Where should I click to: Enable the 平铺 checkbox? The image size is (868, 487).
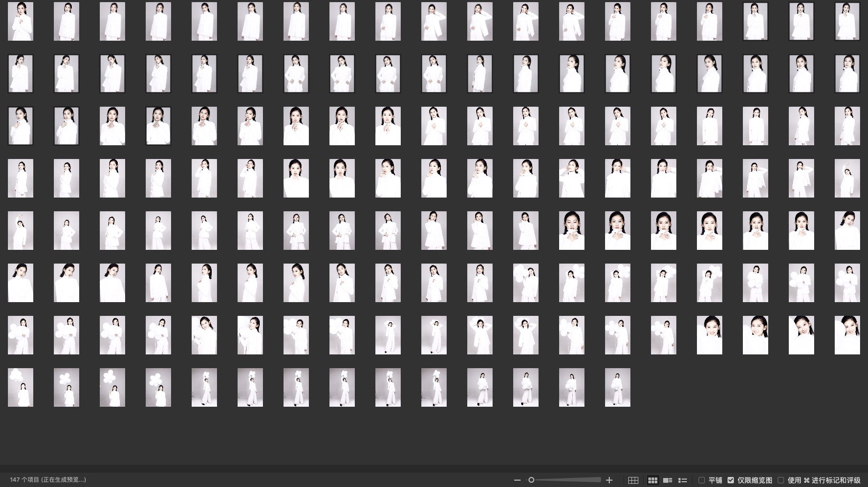pyautogui.click(x=702, y=480)
